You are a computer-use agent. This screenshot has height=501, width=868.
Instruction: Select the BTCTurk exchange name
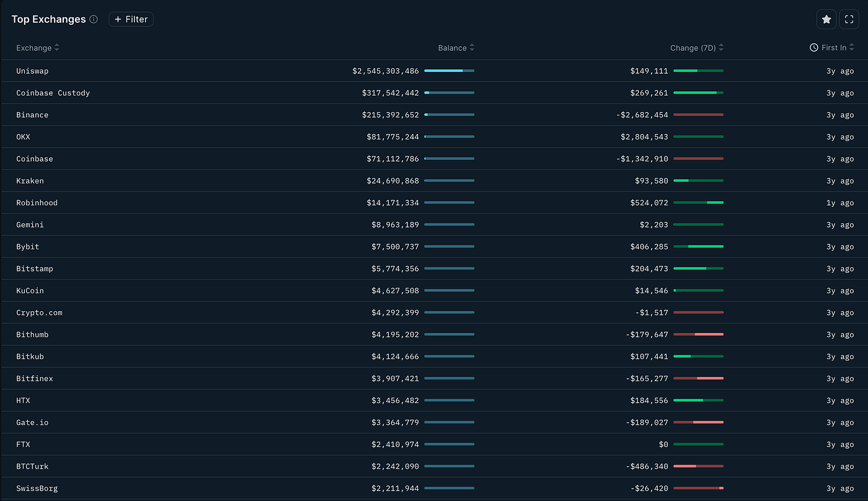[32, 466]
